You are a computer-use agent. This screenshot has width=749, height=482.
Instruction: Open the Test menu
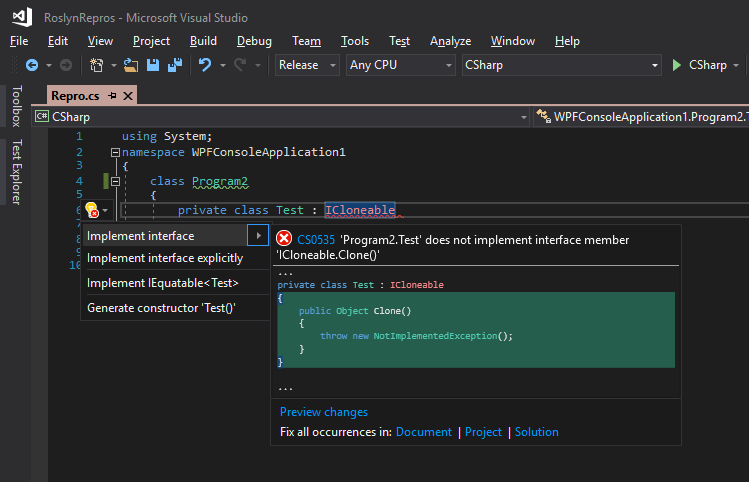[x=399, y=41]
